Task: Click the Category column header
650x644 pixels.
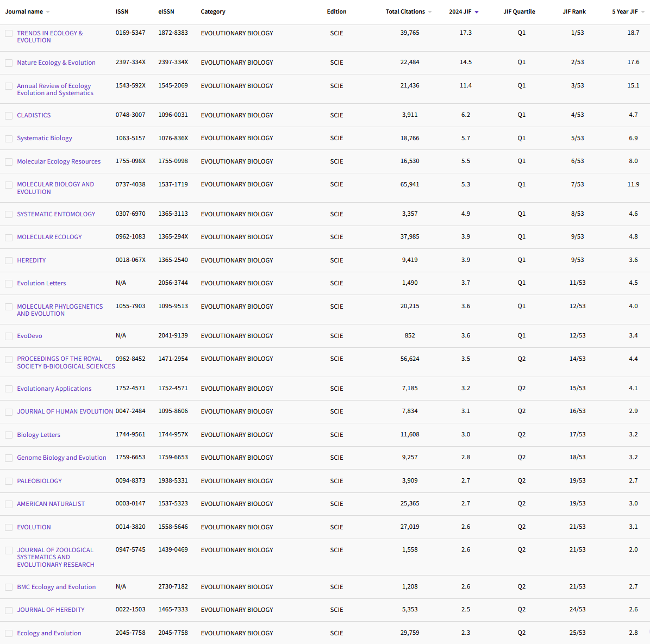Action: click(212, 11)
